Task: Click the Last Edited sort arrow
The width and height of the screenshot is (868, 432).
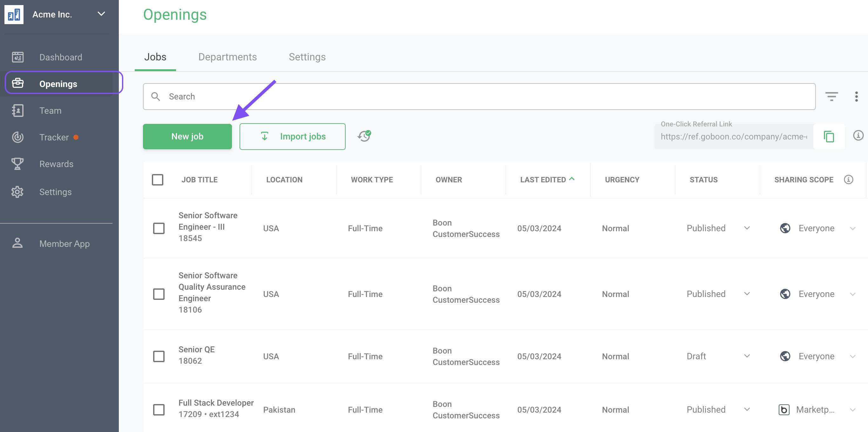Action: click(572, 179)
